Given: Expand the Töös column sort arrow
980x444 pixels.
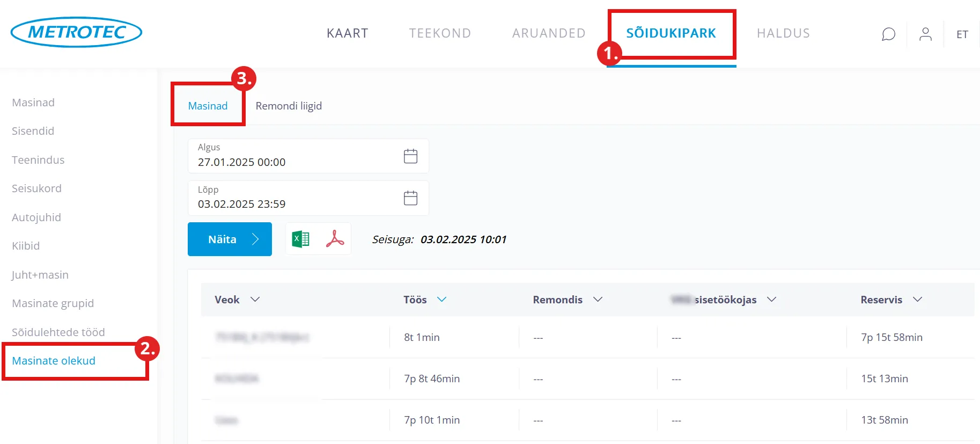Looking at the screenshot, I should 441,300.
